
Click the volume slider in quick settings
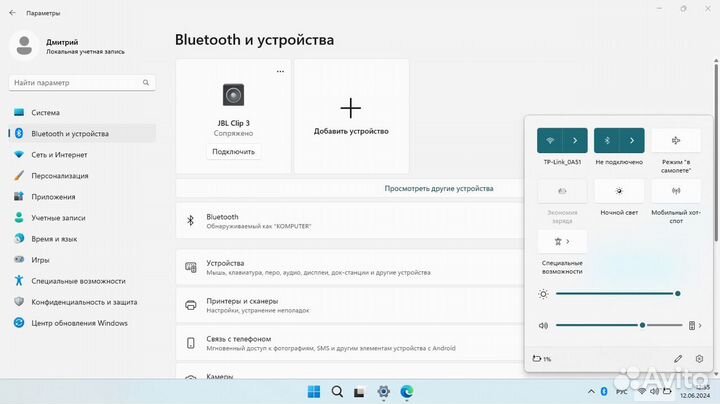pyautogui.click(x=619, y=325)
